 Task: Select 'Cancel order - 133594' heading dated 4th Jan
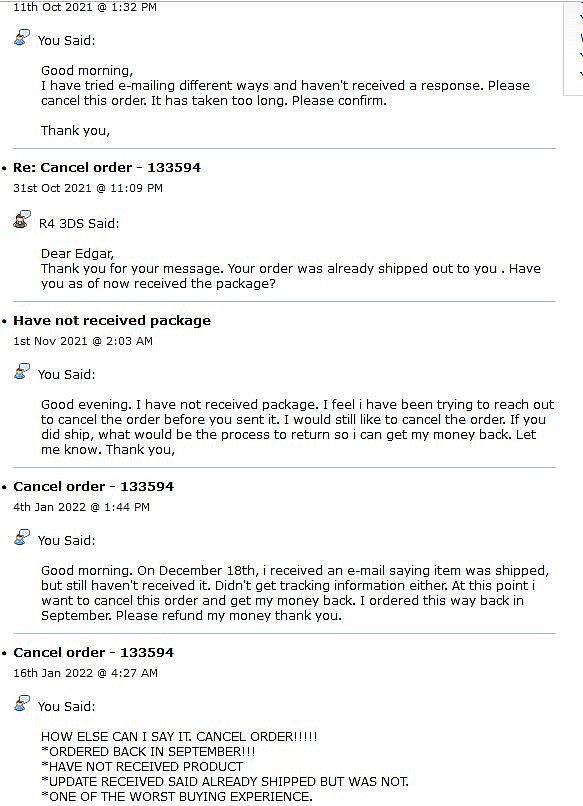pyautogui.click(x=94, y=487)
